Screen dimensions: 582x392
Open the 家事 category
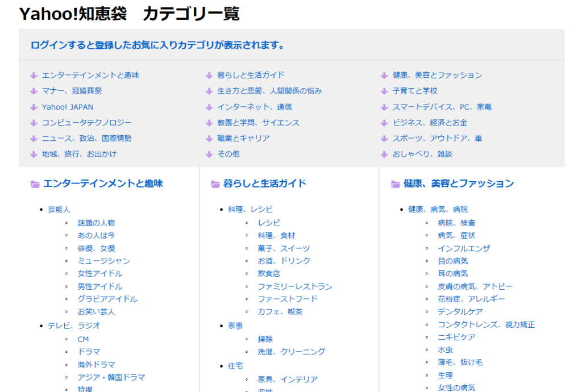point(235,326)
